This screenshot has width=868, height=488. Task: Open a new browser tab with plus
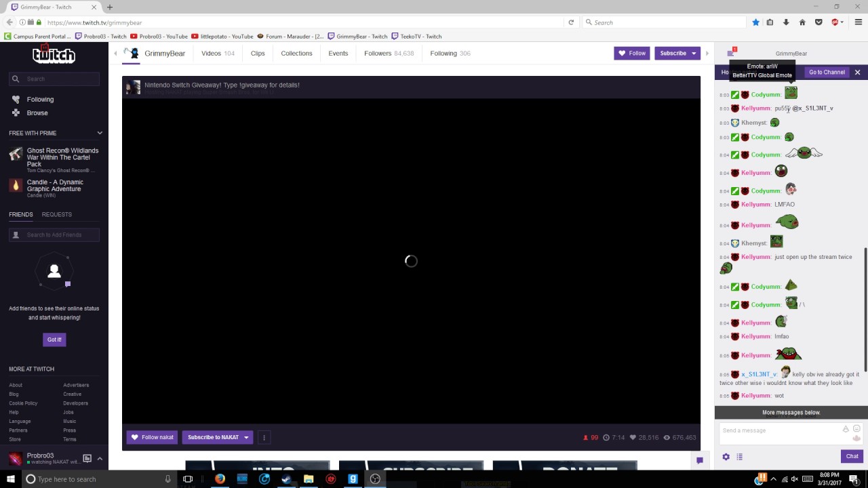pos(109,7)
